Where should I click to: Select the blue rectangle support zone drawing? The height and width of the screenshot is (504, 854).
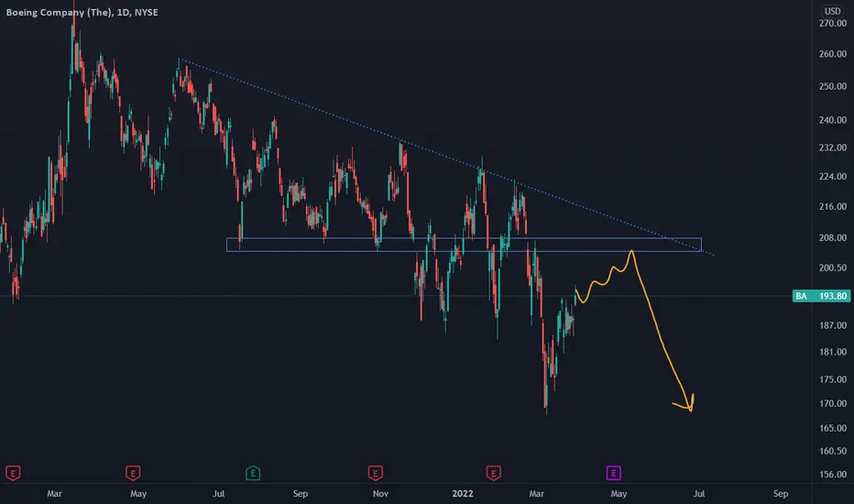pos(464,245)
